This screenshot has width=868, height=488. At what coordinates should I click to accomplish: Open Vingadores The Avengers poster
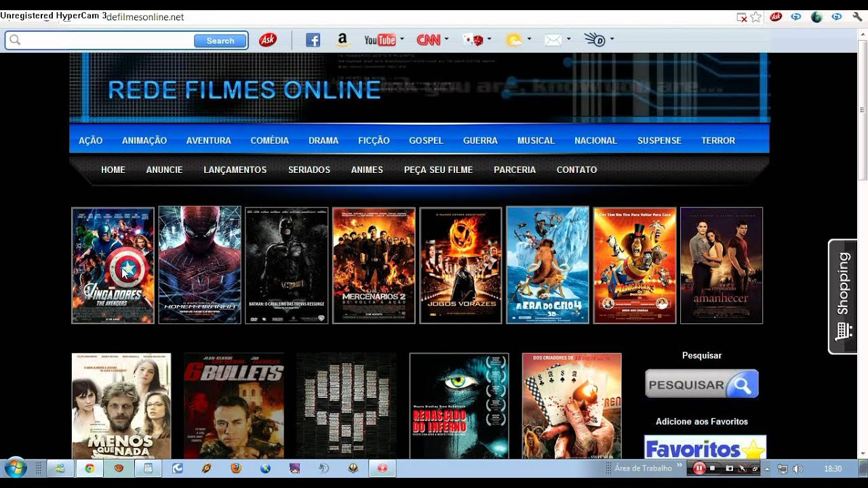113,266
